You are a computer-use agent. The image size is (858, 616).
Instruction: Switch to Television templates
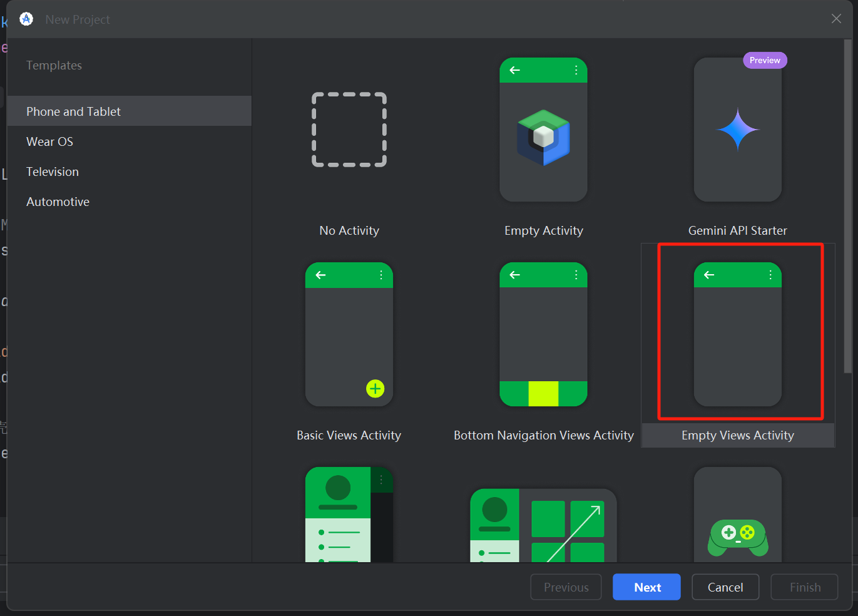[130, 172]
